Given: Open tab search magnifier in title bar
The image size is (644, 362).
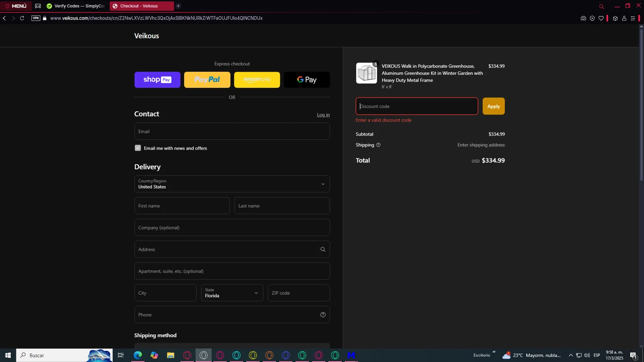Looking at the screenshot, I should [601, 6].
